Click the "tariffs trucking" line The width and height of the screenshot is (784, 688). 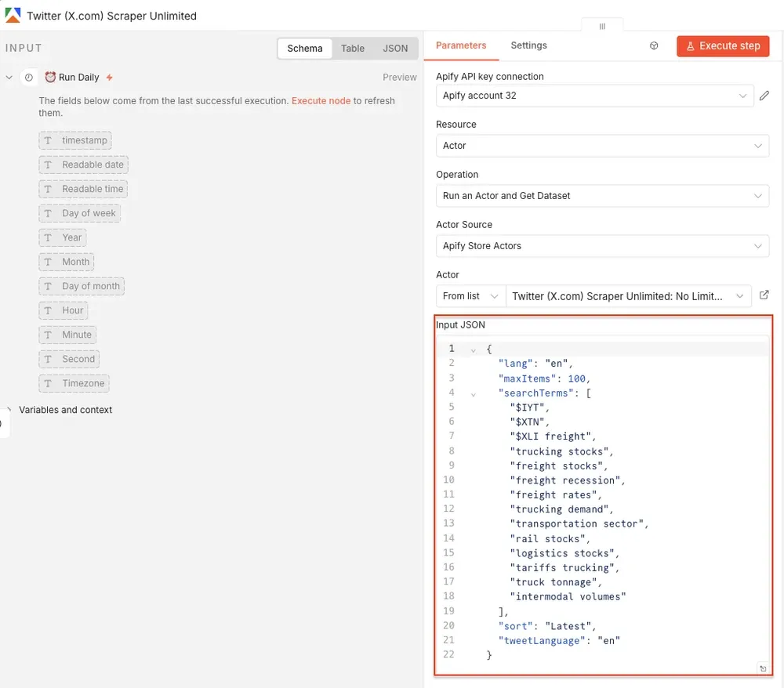[x=564, y=567]
